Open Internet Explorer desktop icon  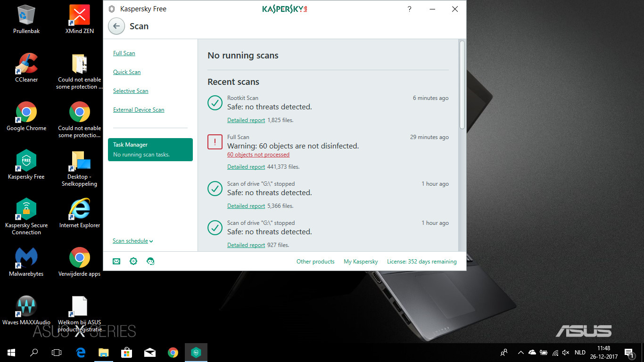[x=80, y=214]
